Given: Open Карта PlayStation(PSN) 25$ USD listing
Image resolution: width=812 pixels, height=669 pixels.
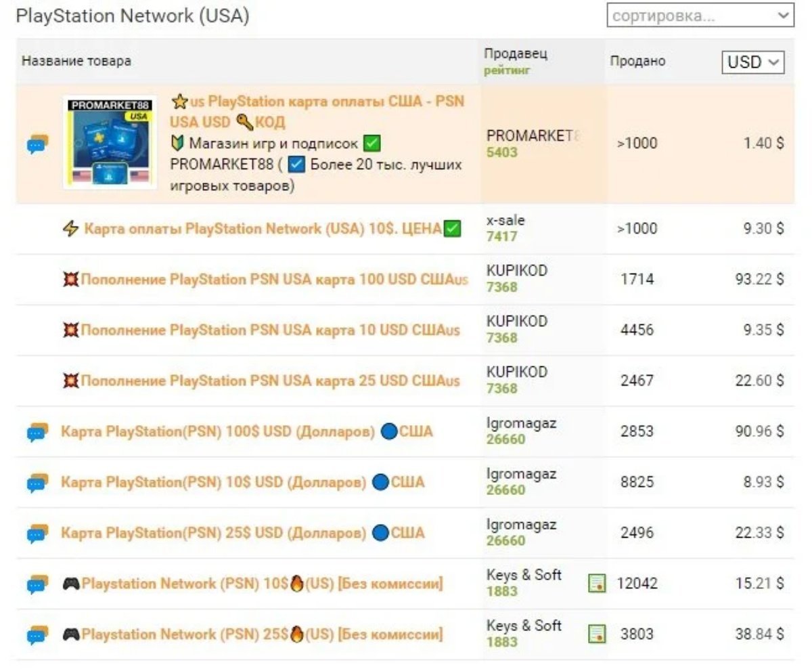Looking at the screenshot, I should pyautogui.click(x=243, y=533).
